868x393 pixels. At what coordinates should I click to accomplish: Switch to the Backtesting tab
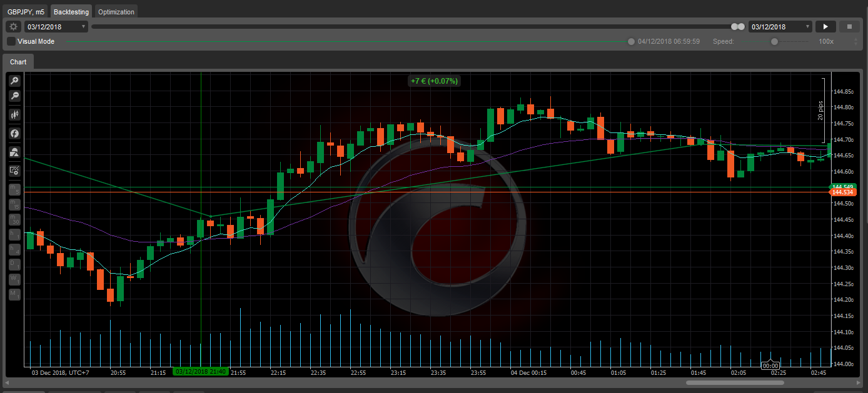[71, 11]
